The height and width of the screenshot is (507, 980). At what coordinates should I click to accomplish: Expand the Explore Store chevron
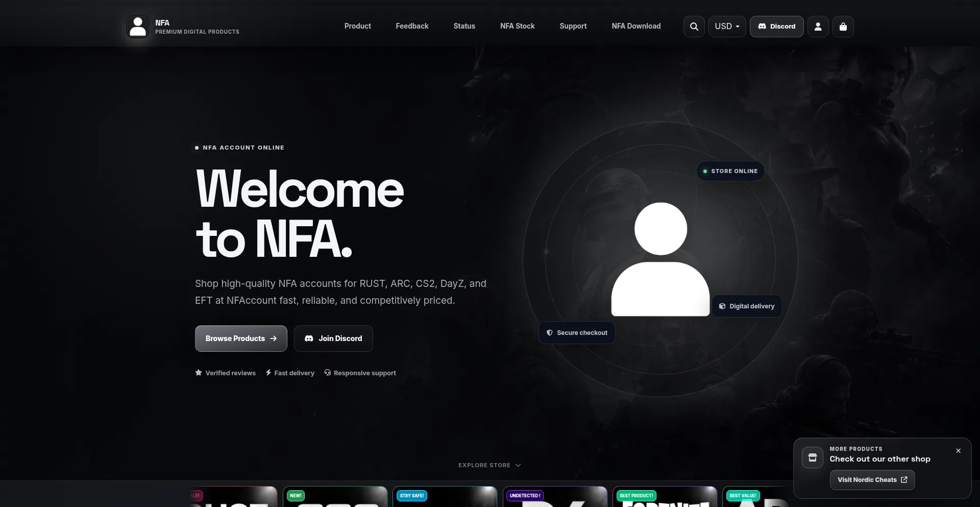518,465
